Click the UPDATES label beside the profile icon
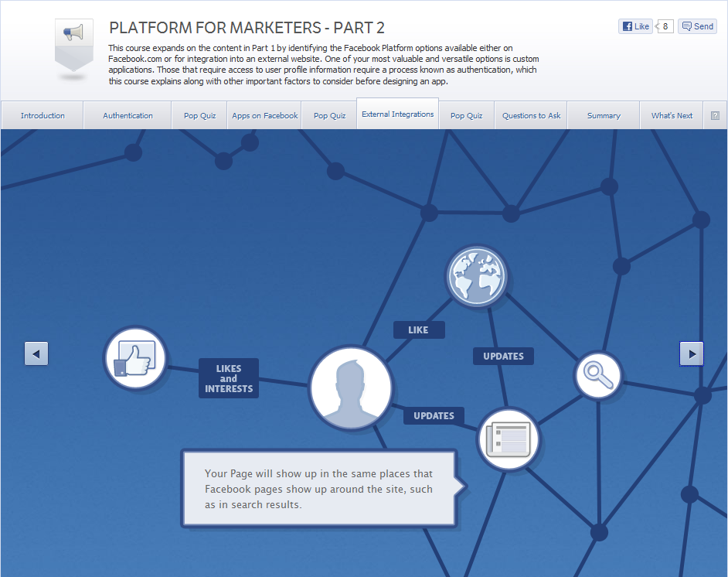The image size is (728, 577). point(434,415)
